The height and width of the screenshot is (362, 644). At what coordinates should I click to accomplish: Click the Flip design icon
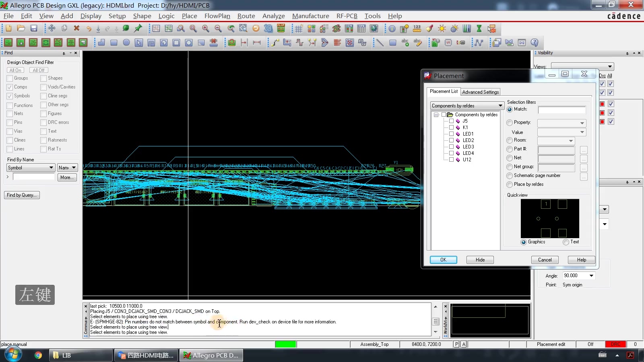(281, 29)
